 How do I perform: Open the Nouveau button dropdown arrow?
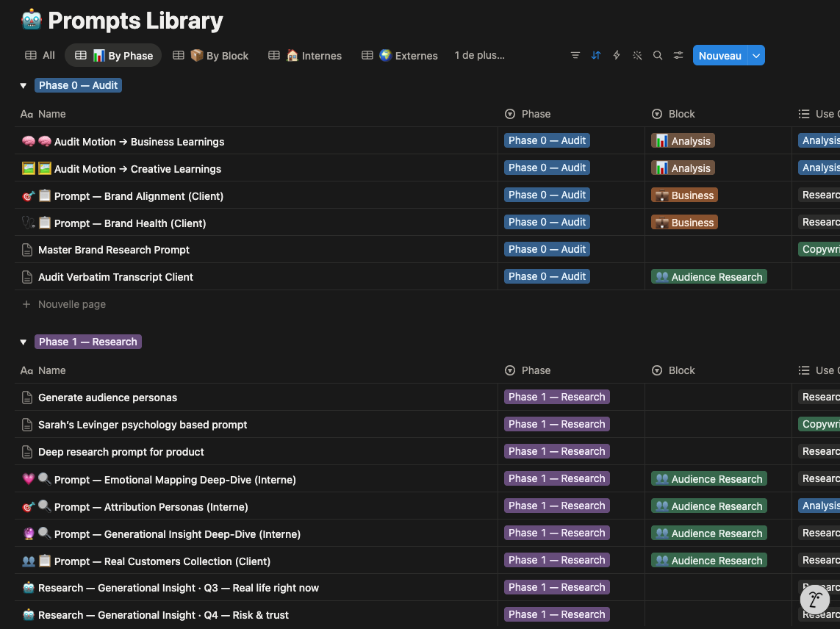[756, 55]
